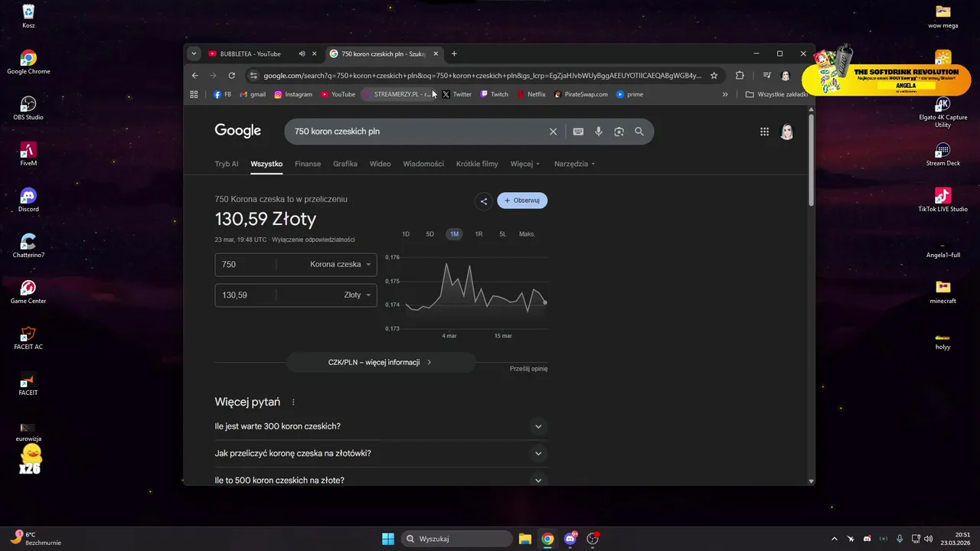Open Google Lens image search

(619, 132)
